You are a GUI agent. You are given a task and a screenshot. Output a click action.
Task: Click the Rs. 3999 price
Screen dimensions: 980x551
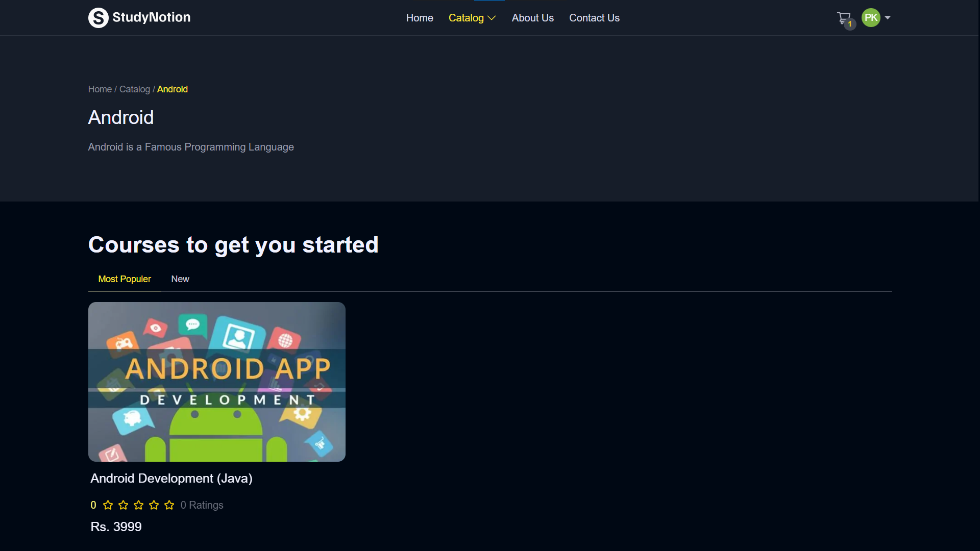(116, 527)
